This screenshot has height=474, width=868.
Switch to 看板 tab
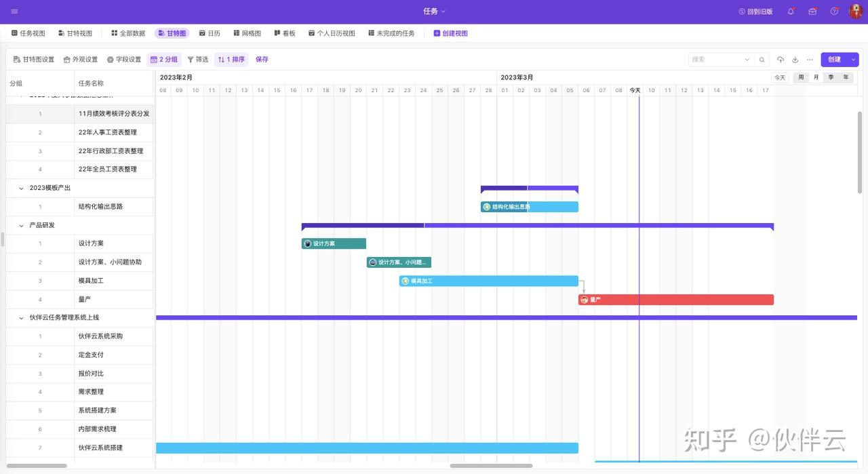click(285, 33)
